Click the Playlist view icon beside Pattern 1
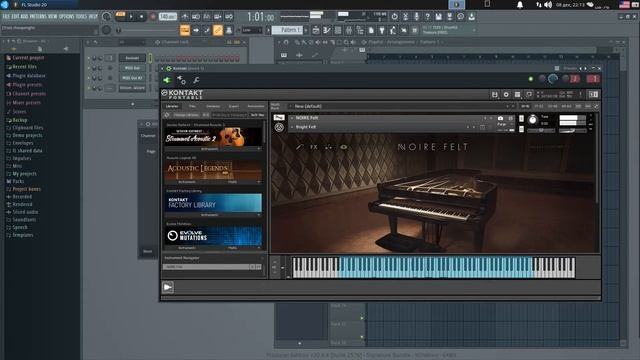Screen dimensions: 640x360 [x=316, y=30]
